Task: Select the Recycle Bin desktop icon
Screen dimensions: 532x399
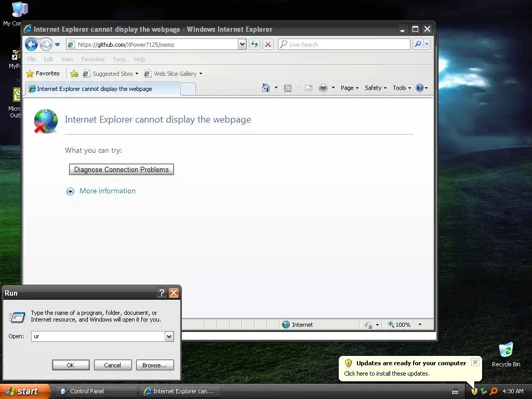Action: (506, 354)
